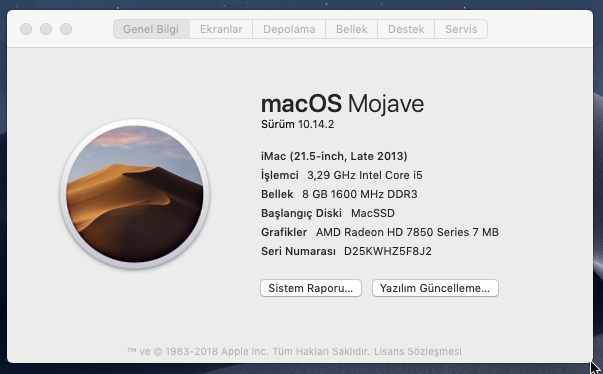Open the Lisans Sözleşmesi link
The width and height of the screenshot is (603, 374).
click(x=418, y=351)
